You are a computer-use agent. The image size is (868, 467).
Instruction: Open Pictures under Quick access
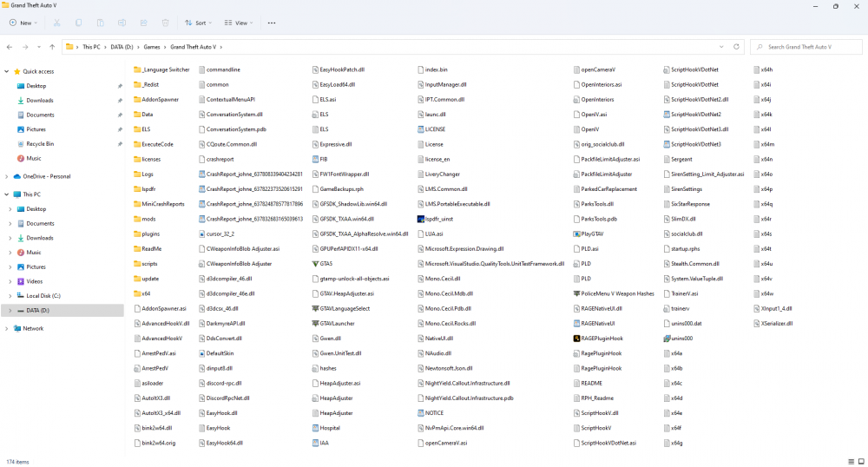pos(36,129)
